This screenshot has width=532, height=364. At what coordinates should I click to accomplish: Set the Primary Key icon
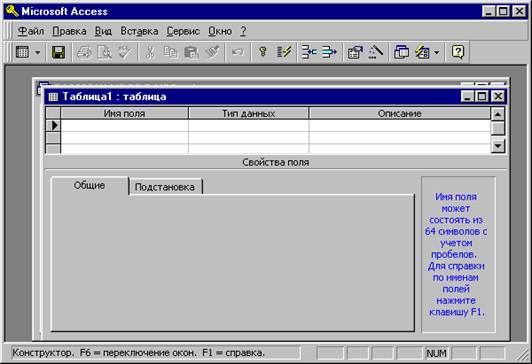pos(263,52)
